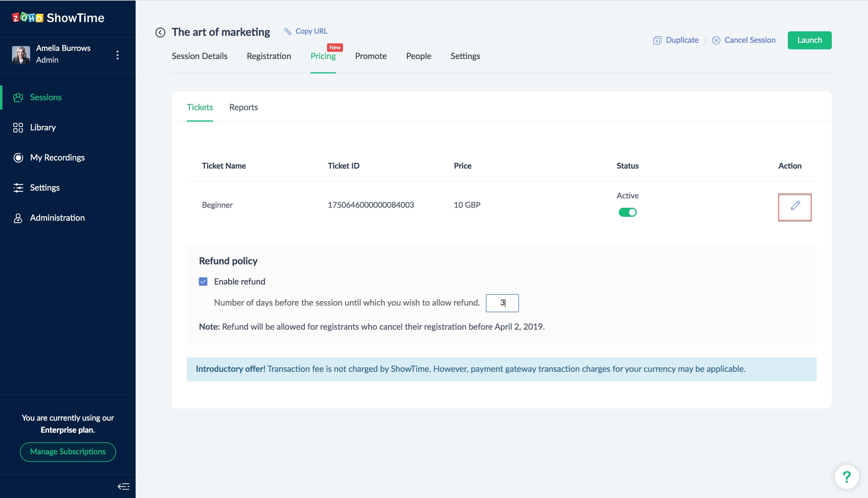Click Amelia Burrows profile avatar
The width and height of the screenshot is (868, 498).
click(21, 54)
